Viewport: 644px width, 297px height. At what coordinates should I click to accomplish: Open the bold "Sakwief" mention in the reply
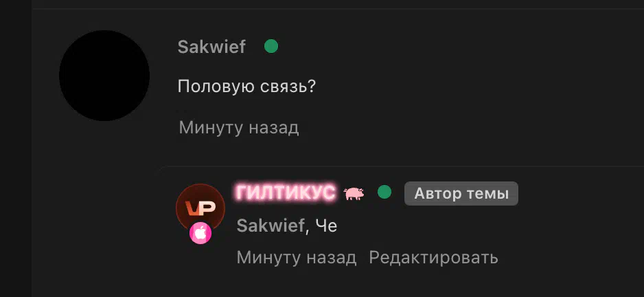pyautogui.click(x=271, y=225)
